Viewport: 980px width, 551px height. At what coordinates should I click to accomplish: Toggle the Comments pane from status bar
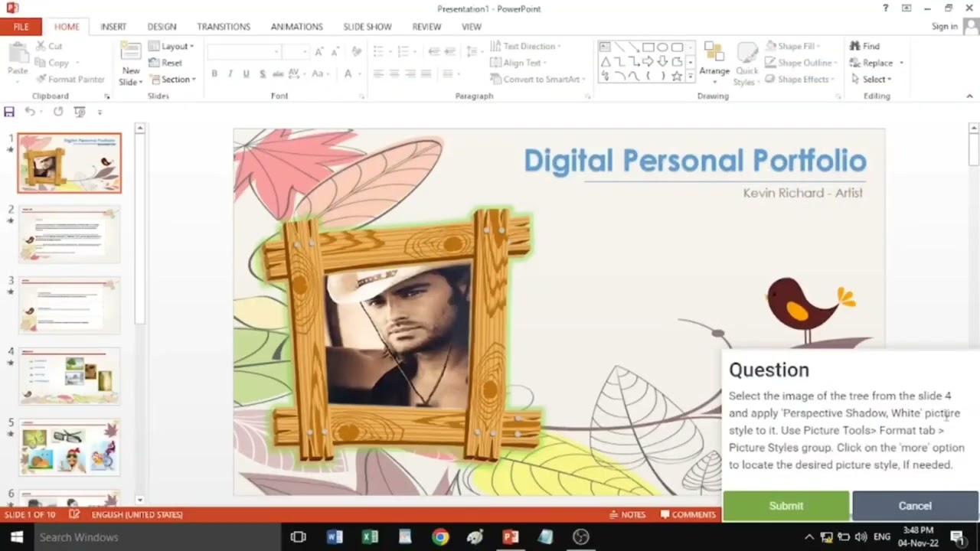(688, 514)
